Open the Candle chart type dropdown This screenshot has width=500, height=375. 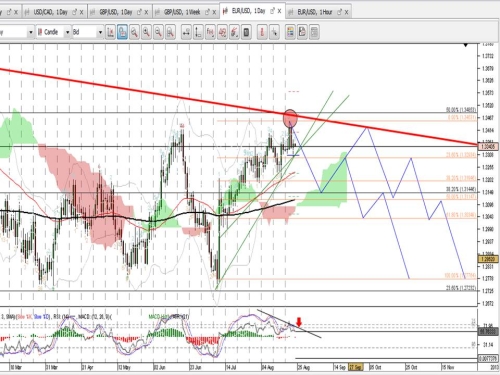click(x=67, y=32)
